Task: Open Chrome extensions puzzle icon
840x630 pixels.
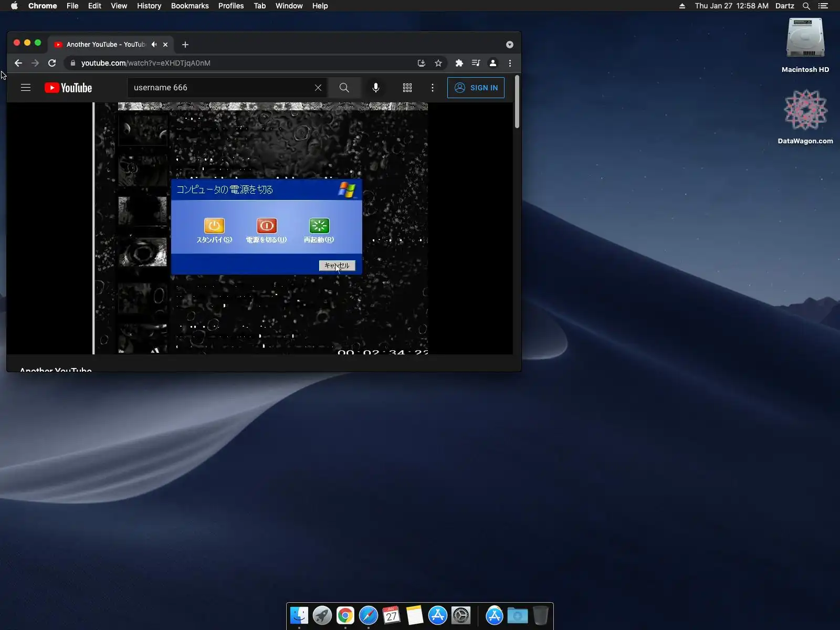Action: (x=459, y=63)
